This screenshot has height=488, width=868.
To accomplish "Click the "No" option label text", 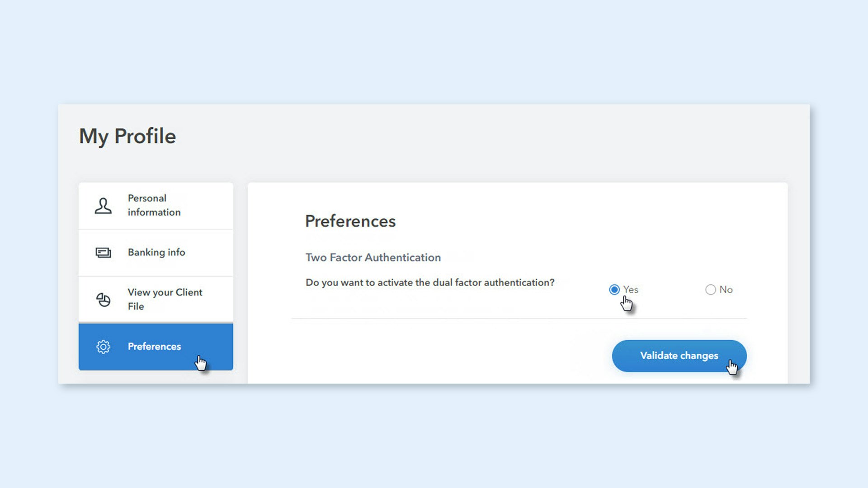I will pyautogui.click(x=726, y=290).
